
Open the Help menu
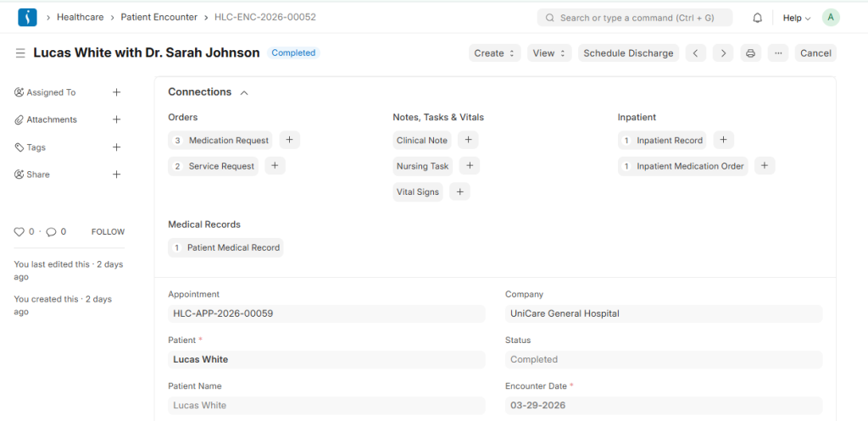pos(796,18)
